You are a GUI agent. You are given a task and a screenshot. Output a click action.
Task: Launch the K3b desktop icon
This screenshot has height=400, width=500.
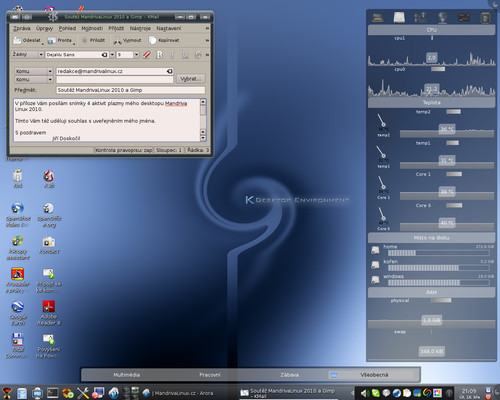click(x=49, y=176)
